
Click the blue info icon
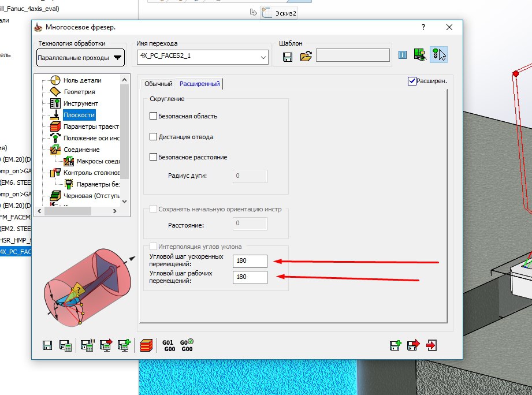[403, 55]
